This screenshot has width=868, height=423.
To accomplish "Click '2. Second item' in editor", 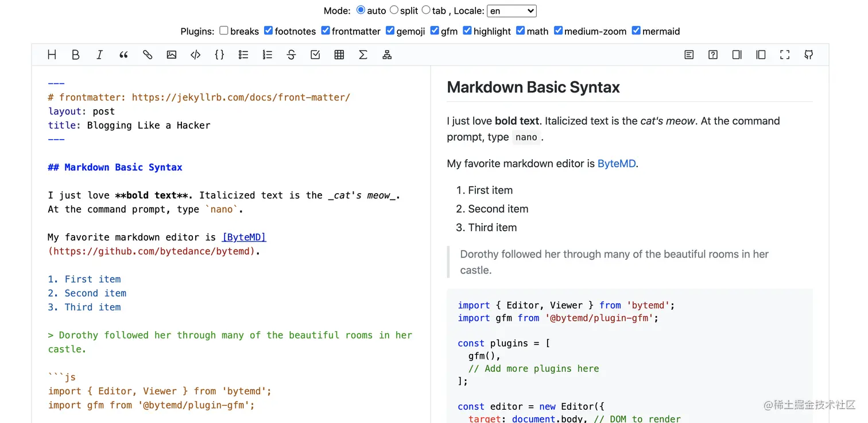I will click(x=87, y=293).
